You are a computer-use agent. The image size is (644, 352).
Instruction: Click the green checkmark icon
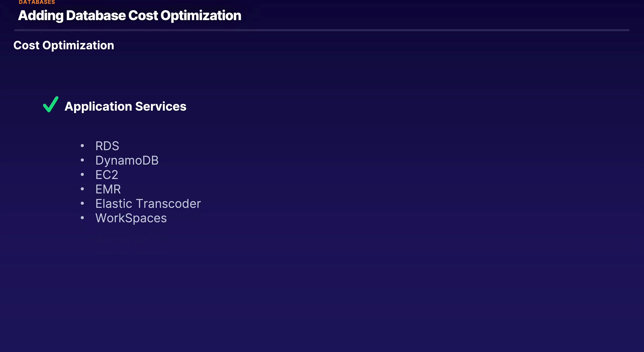(50, 105)
